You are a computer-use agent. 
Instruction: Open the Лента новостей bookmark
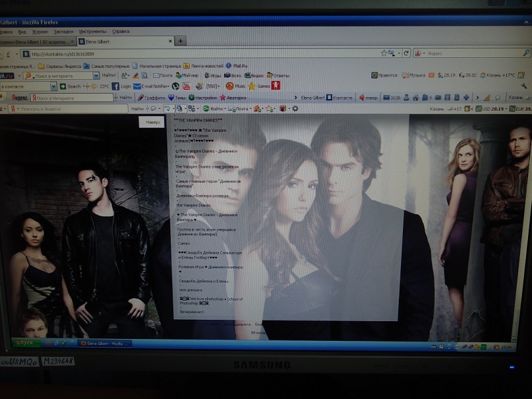[x=203, y=66]
